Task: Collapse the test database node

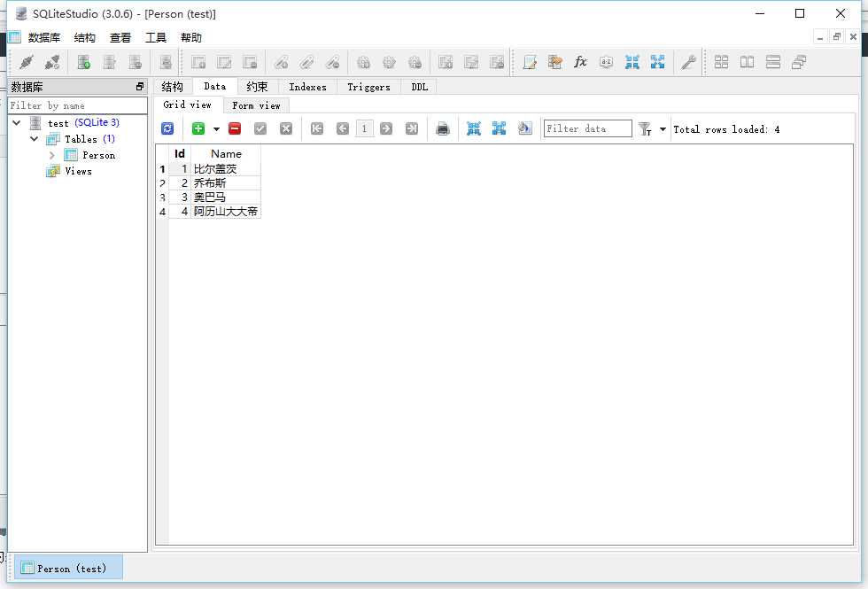Action: pos(17,123)
